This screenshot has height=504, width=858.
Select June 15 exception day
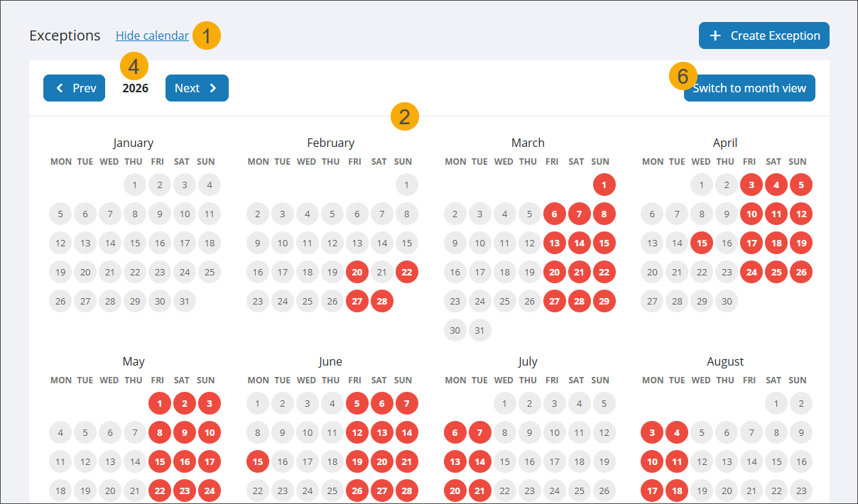(x=258, y=461)
